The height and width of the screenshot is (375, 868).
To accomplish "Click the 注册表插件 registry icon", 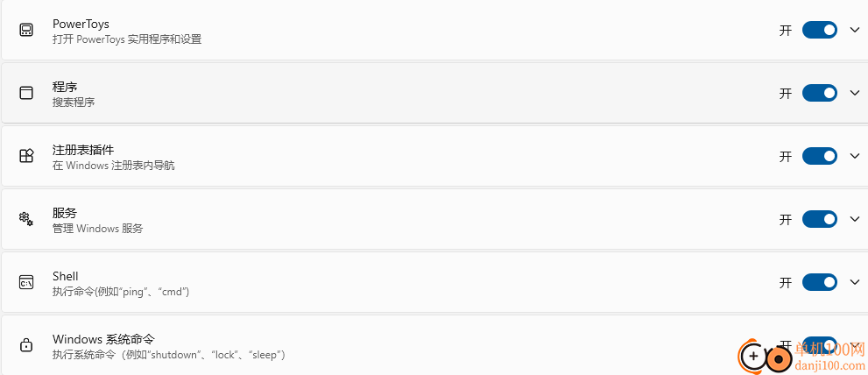I will click(26, 156).
